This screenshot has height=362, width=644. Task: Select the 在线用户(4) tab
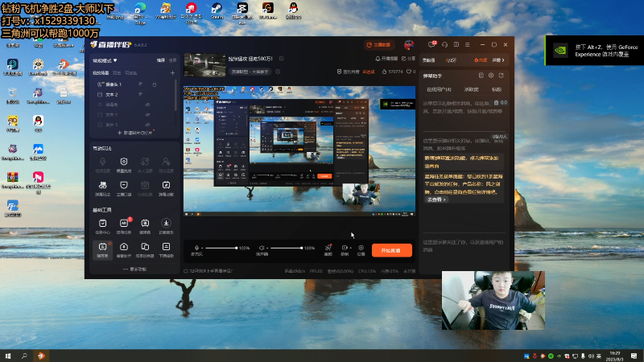coord(438,89)
